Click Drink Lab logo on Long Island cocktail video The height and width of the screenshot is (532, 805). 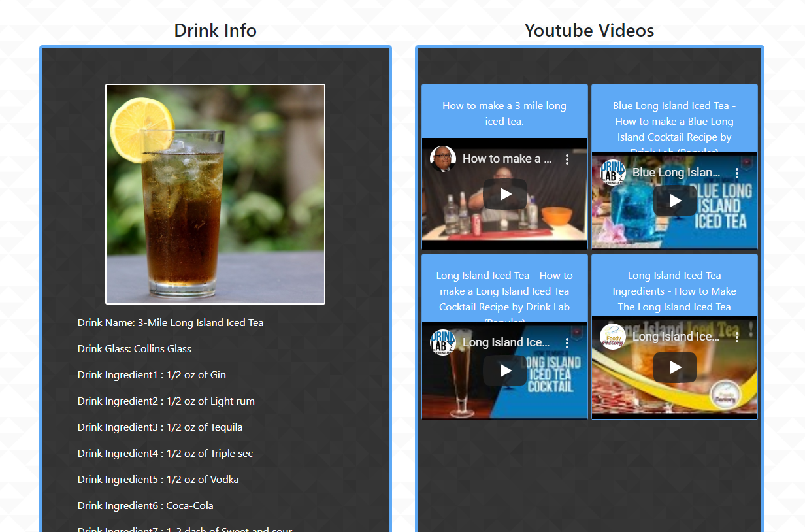pos(443,342)
